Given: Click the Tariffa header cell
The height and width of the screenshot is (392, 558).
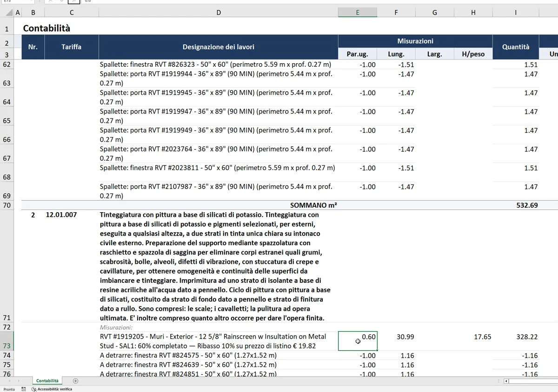Looking at the screenshot, I should click(72, 47).
